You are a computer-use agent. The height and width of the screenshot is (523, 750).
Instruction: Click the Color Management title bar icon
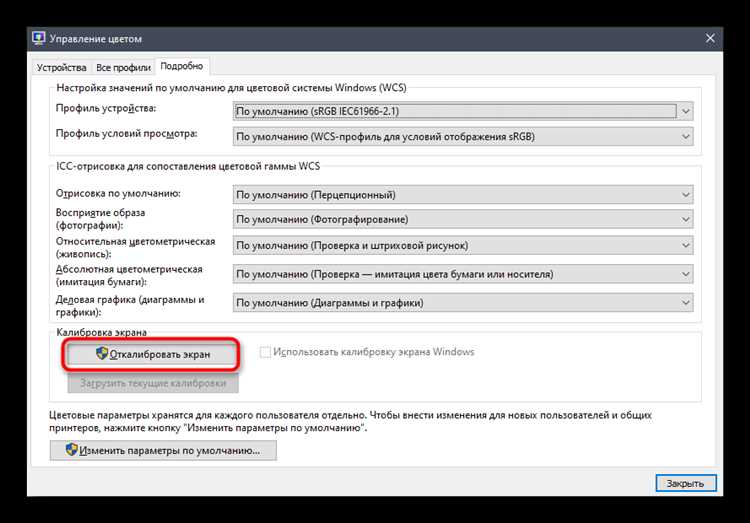[x=39, y=38]
